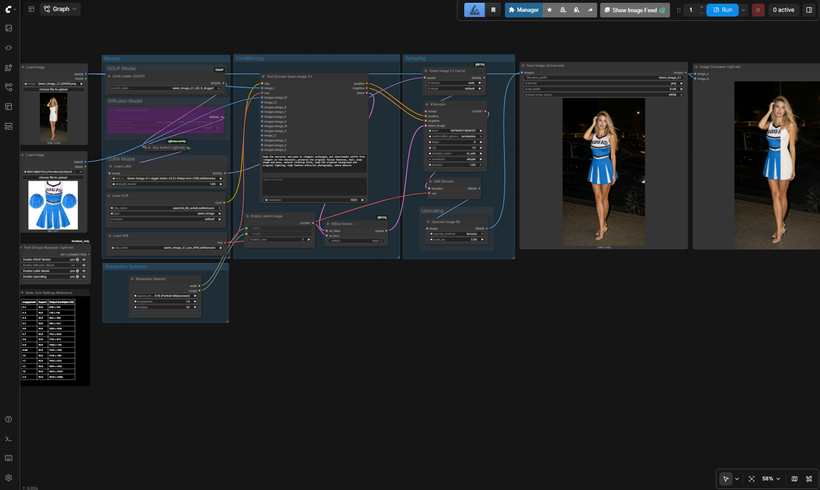Toggle the minimap icon in bottom toolbar
Viewport: 820px width, 490px height.
[794, 478]
